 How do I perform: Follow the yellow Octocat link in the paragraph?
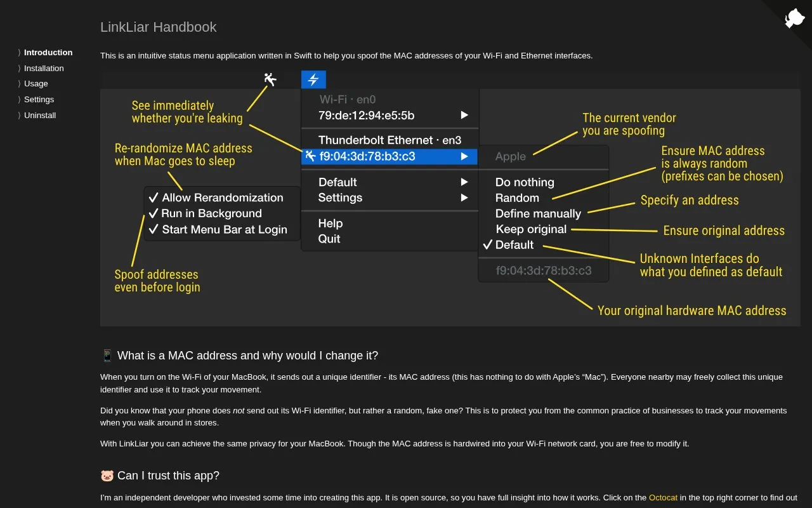tap(663, 498)
